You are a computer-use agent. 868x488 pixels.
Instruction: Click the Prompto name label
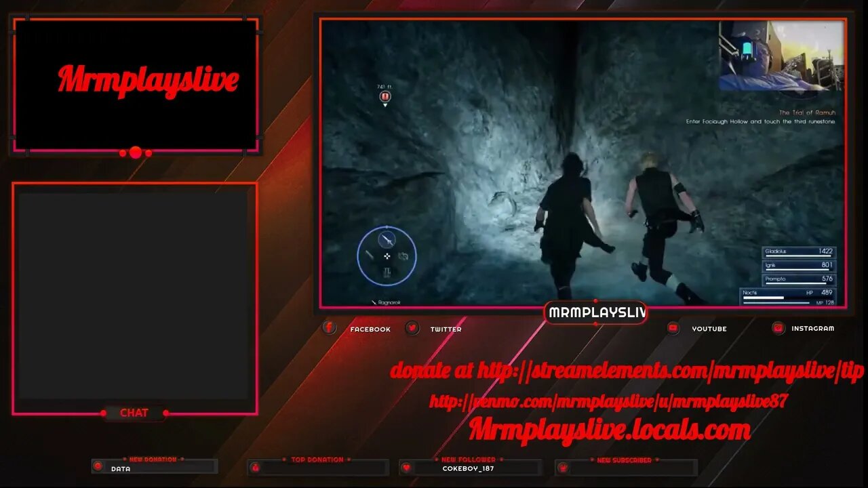coord(774,279)
